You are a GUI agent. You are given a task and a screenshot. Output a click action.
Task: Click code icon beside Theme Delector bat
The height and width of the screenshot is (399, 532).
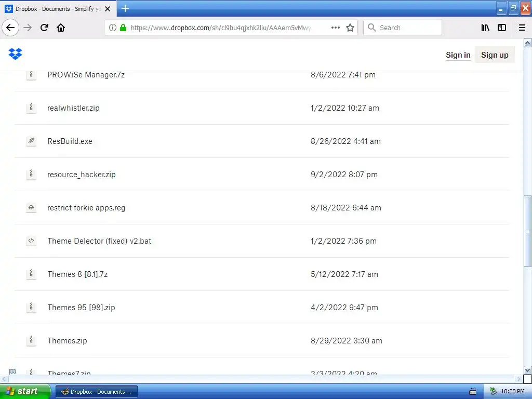click(31, 241)
